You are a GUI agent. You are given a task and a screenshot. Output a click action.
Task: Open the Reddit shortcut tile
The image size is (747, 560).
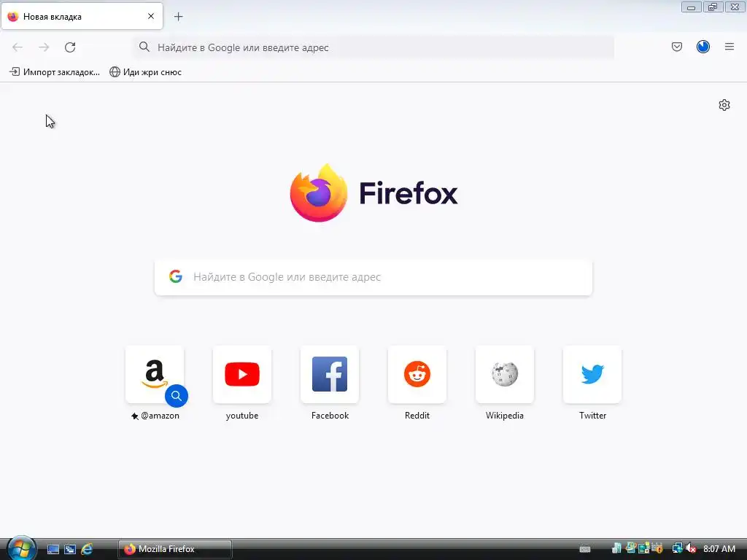[417, 374]
